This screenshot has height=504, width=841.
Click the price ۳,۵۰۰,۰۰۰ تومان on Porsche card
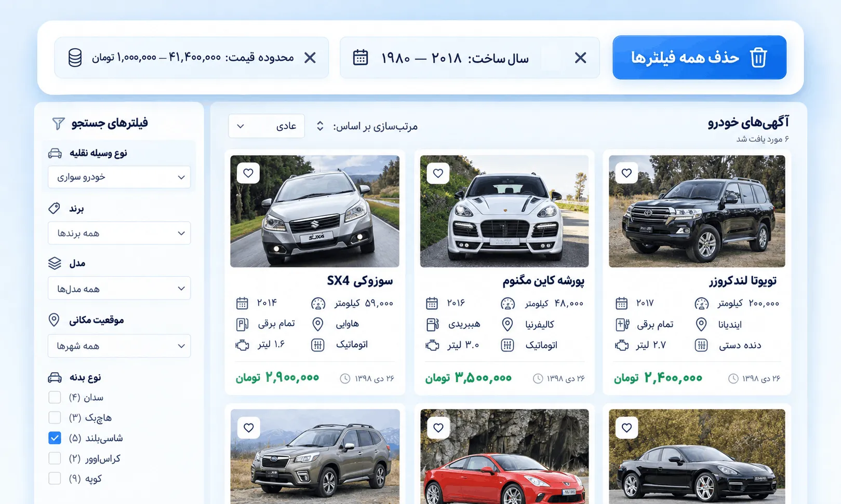pos(468,377)
